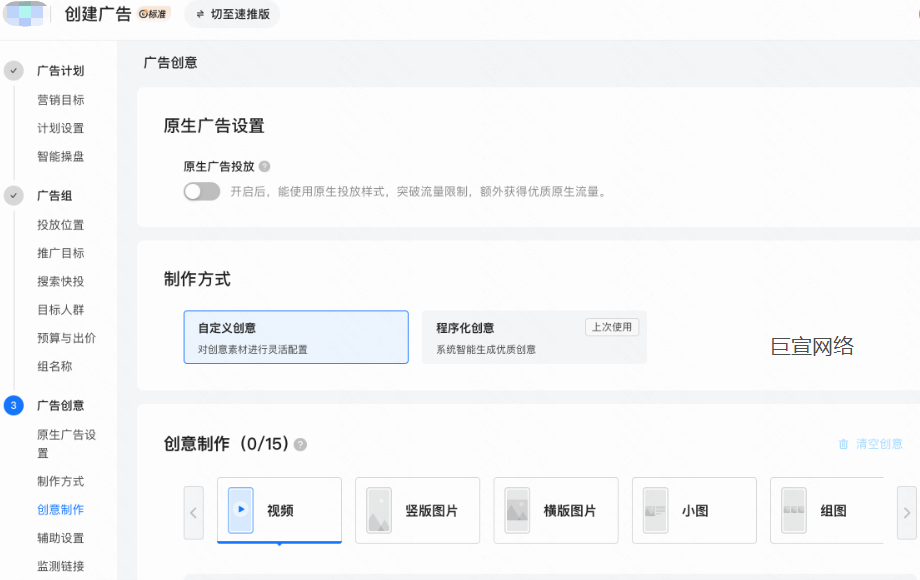
Task: Click help icon next to 原生广告投放
Action: pos(265,167)
